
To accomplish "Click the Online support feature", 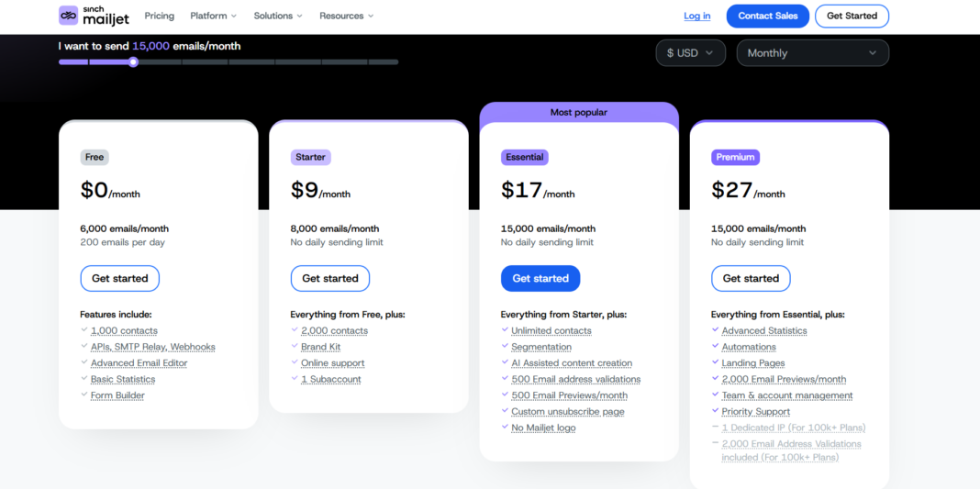I will tap(332, 362).
